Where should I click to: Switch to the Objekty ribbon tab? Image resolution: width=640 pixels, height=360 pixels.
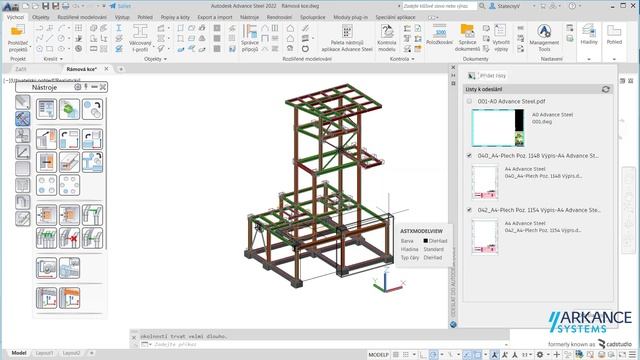[x=40, y=18]
